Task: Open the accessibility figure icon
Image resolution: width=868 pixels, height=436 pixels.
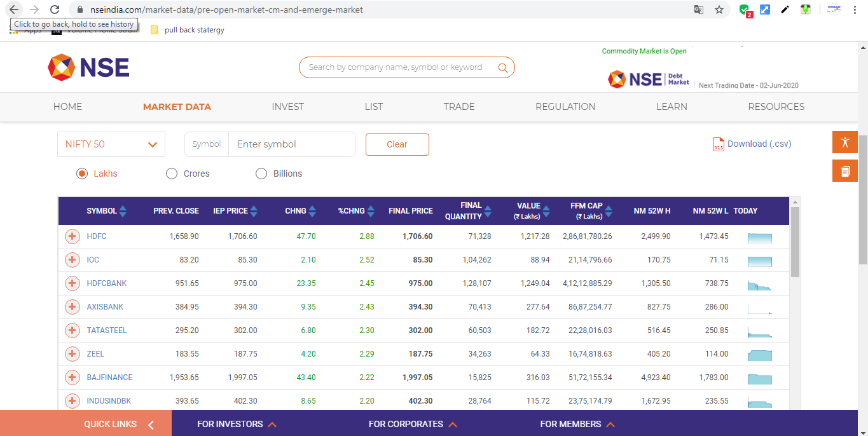Action: 845,142
